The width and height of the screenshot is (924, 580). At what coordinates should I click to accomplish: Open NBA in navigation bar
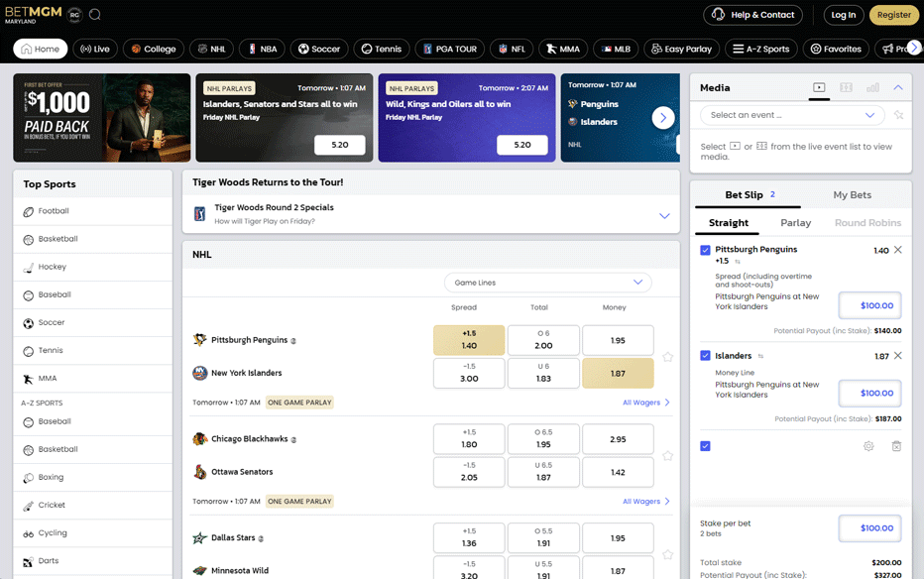[x=263, y=49]
